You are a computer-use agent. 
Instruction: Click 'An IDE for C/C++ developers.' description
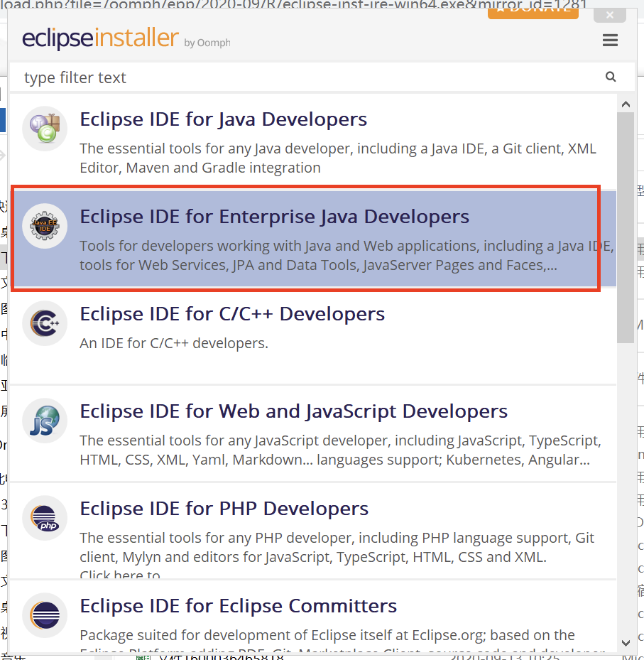pyautogui.click(x=174, y=343)
